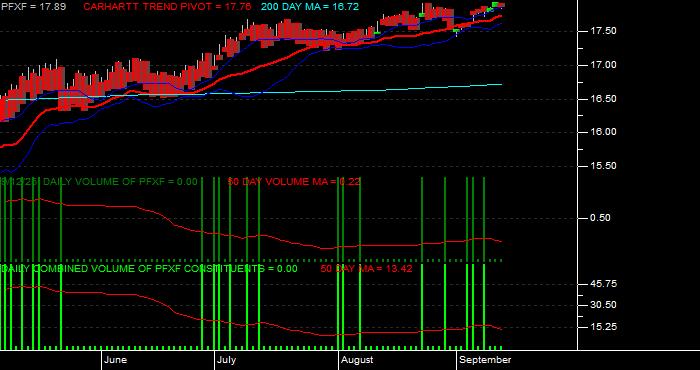Click the September month label on time axis
The width and height of the screenshot is (700, 370).
pos(485,360)
